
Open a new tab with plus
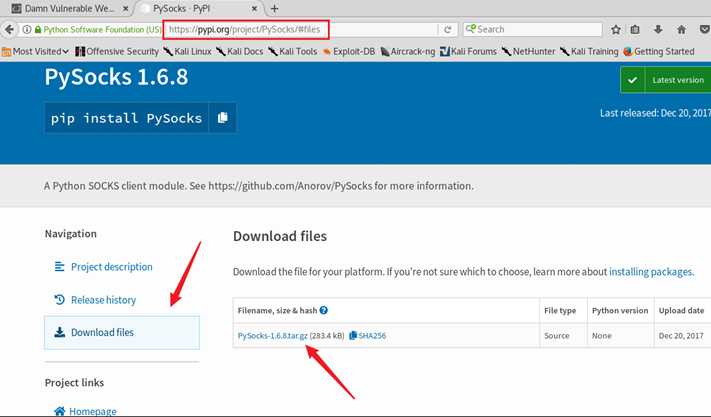click(274, 9)
